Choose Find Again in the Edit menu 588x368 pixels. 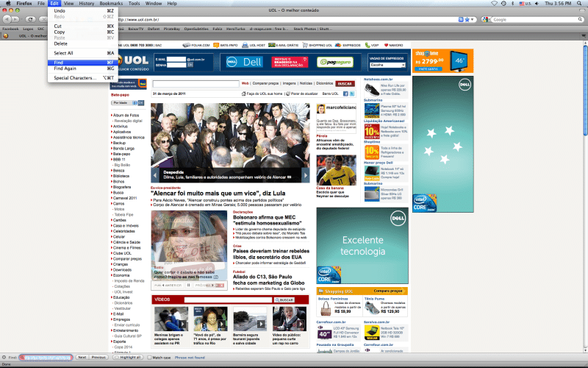[x=82, y=68]
